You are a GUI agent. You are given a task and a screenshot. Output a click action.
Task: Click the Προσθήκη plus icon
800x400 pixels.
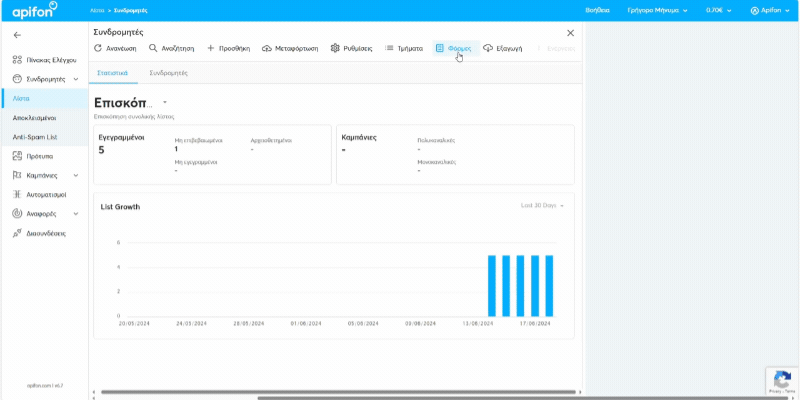pos(211,48)
